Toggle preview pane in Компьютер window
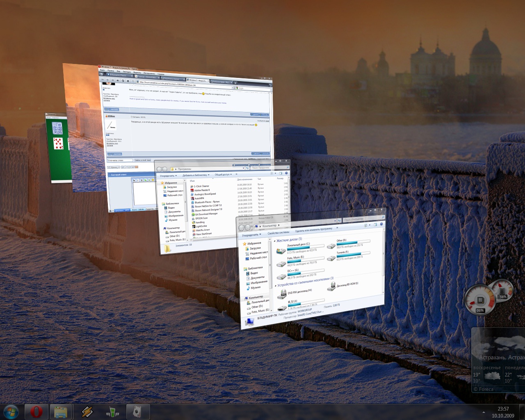The width and height of the screenshot is (525, 420). (x=375, y=224)
